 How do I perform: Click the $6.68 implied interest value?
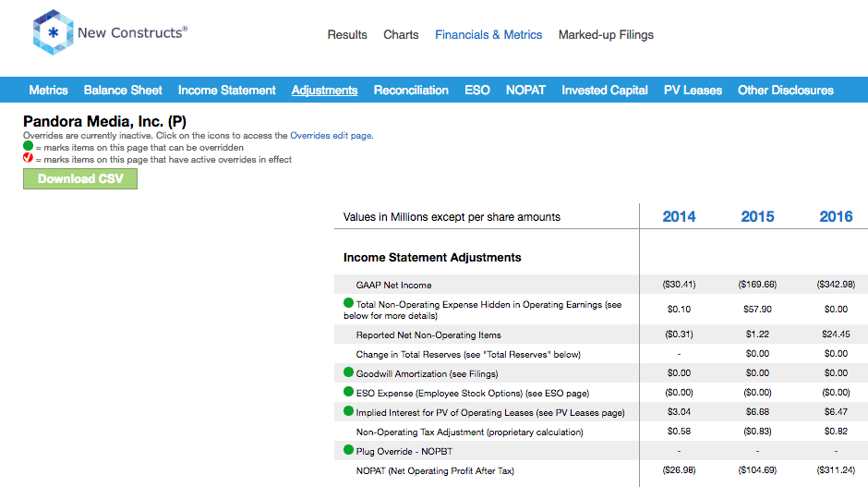click(757, 411)
